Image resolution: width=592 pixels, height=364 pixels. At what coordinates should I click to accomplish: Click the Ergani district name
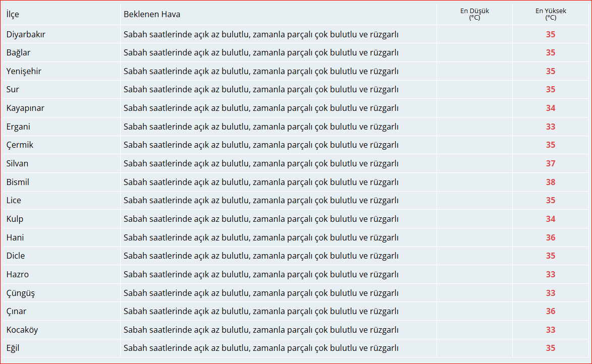point(18,127)
